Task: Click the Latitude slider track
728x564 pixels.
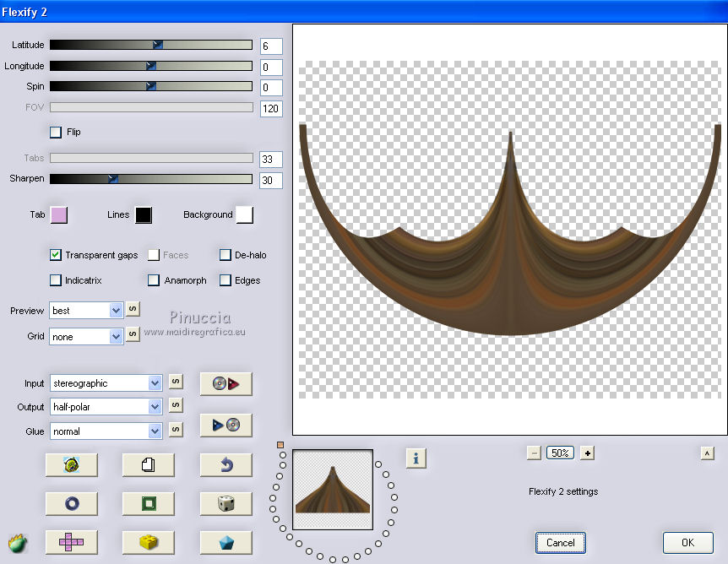Action: [x=151, y=45]
